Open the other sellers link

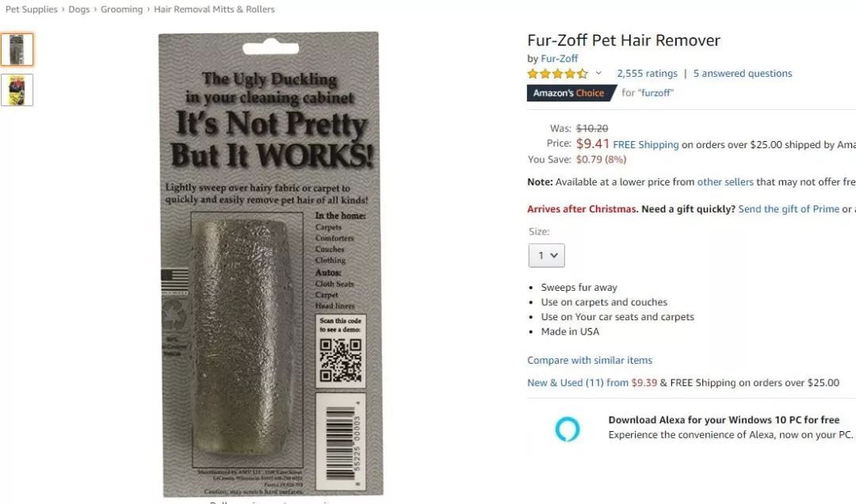pos(725,181)
